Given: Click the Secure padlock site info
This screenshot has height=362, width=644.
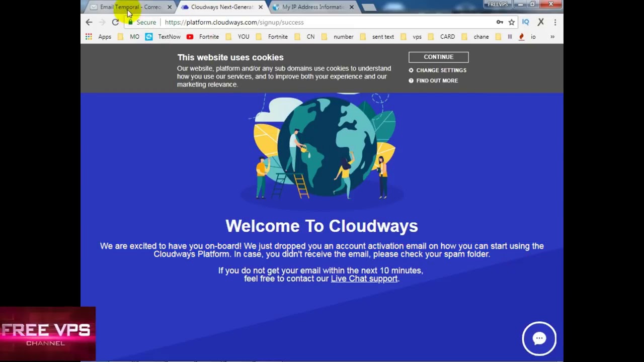Looking at the screenshot, I should 142,22.
